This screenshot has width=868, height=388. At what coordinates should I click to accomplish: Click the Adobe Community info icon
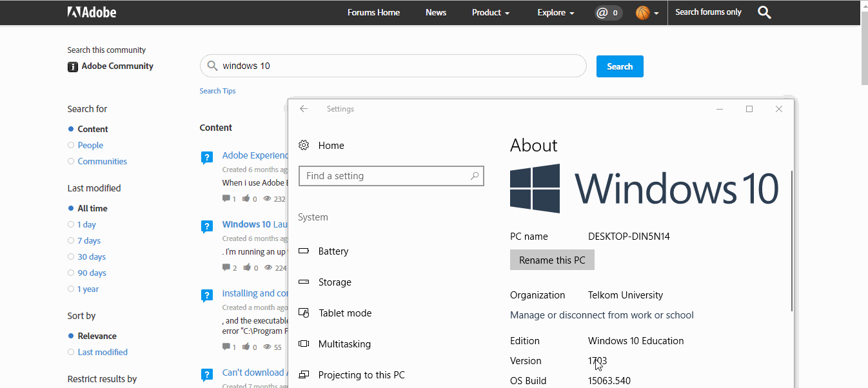(73, 66)
